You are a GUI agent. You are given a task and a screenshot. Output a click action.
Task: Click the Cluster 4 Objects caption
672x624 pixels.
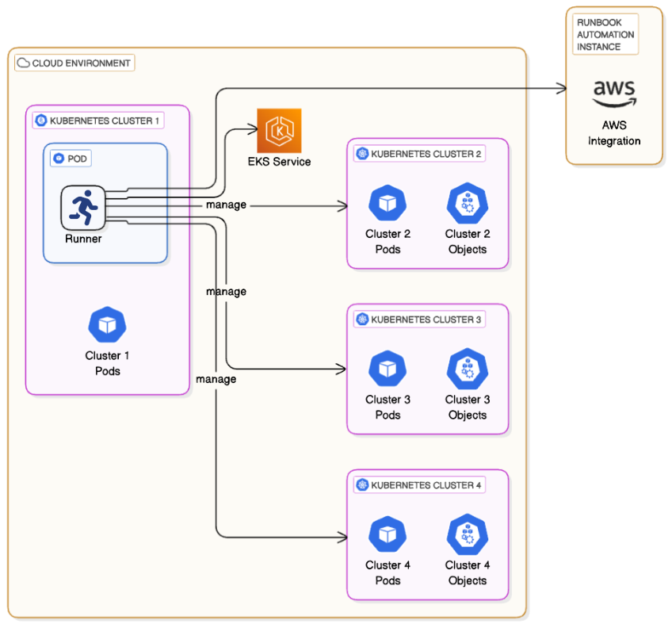pos(468,572)
